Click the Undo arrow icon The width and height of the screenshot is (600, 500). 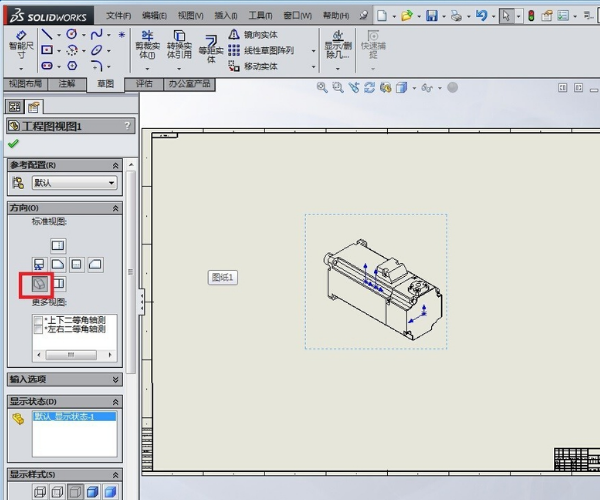[x=481, y=16]
